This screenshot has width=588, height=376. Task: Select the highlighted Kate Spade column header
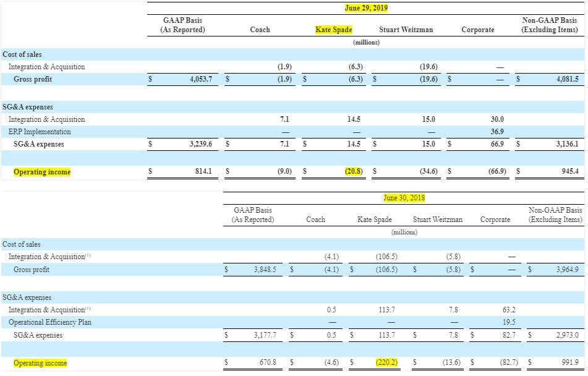334,30
